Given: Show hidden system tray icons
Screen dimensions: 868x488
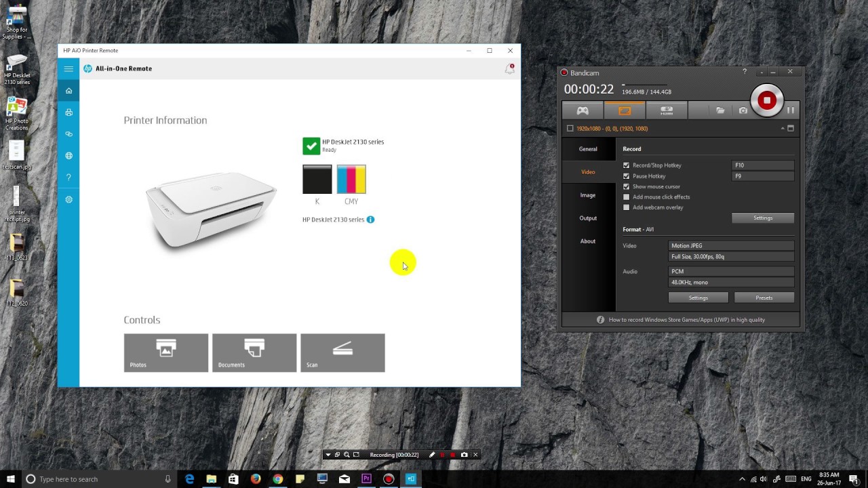Looking at the screenshot, I should tap(742, 479).
